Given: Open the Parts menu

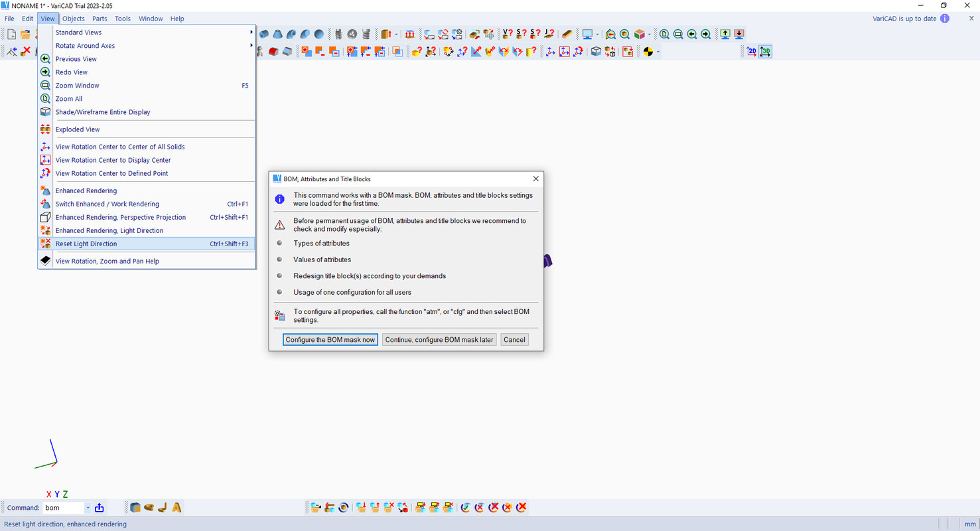Looking at the screenshot, I should (100, 19).
